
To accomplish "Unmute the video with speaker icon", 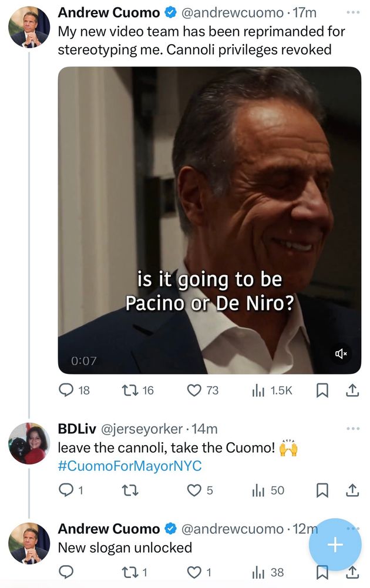I will click(x=341, y=353).
